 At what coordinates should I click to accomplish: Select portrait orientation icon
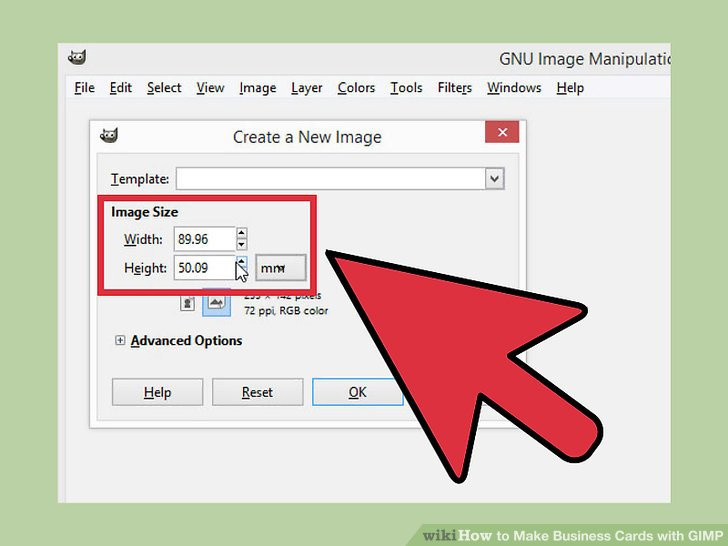click(187, 304)
